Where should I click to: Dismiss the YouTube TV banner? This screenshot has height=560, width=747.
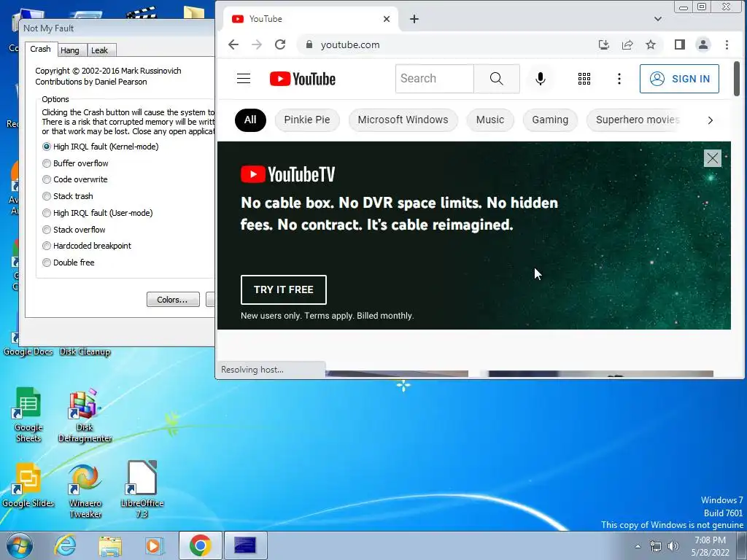point(713,158)
